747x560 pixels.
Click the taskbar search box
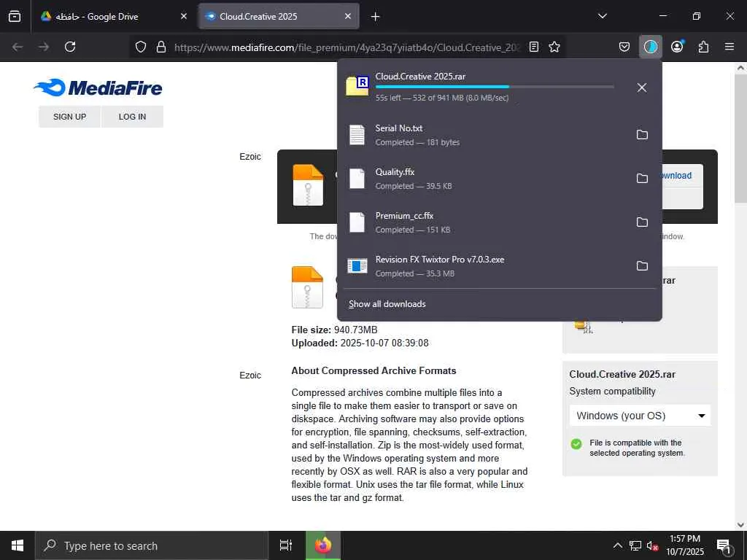click(x=152, y=545)
